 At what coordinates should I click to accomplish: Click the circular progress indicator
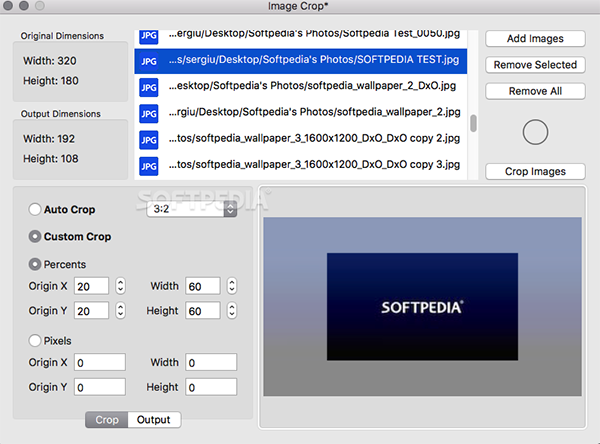coord(535,132)
